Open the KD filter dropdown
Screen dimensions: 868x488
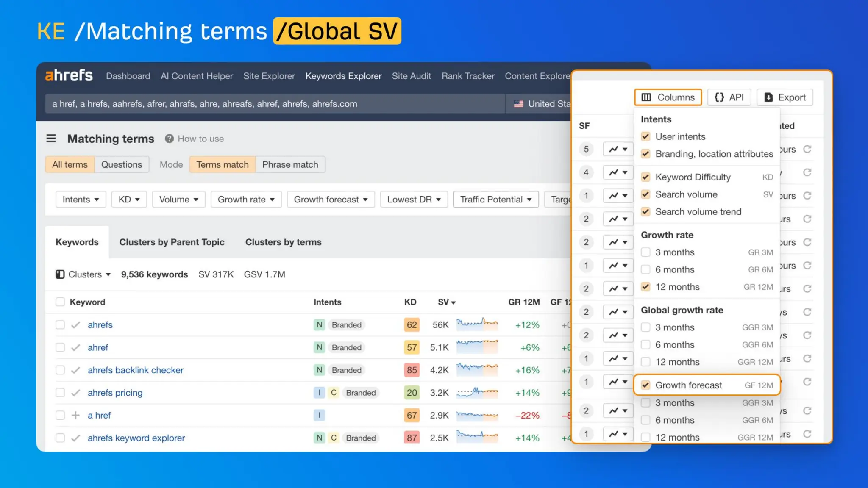129,200
